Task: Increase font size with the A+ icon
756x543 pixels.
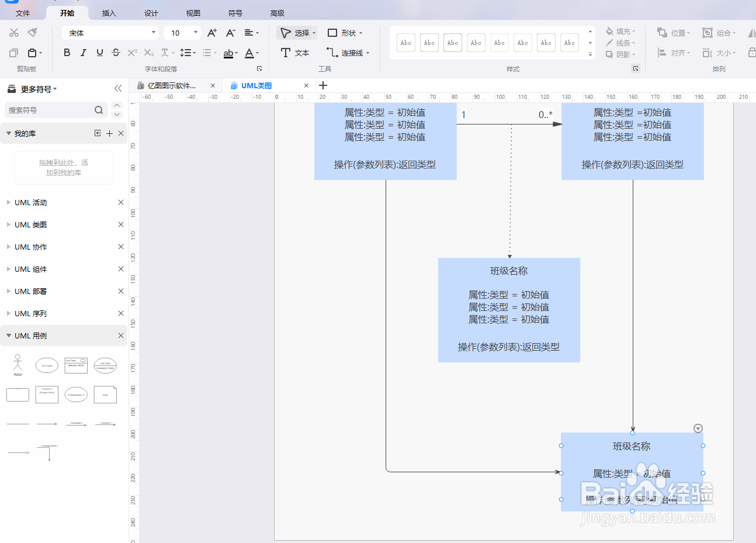Action: coord(212,33)
